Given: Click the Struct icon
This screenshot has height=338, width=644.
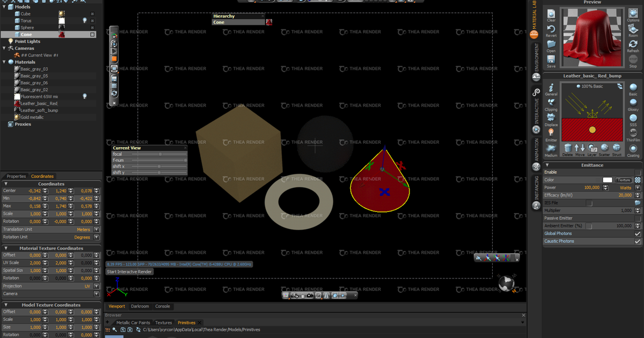Looking at the screenshot, I should 617,149.
